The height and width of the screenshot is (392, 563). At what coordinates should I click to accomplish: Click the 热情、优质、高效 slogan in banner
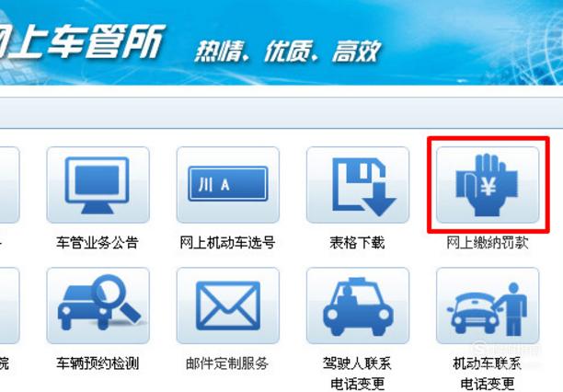click(288, 52)
